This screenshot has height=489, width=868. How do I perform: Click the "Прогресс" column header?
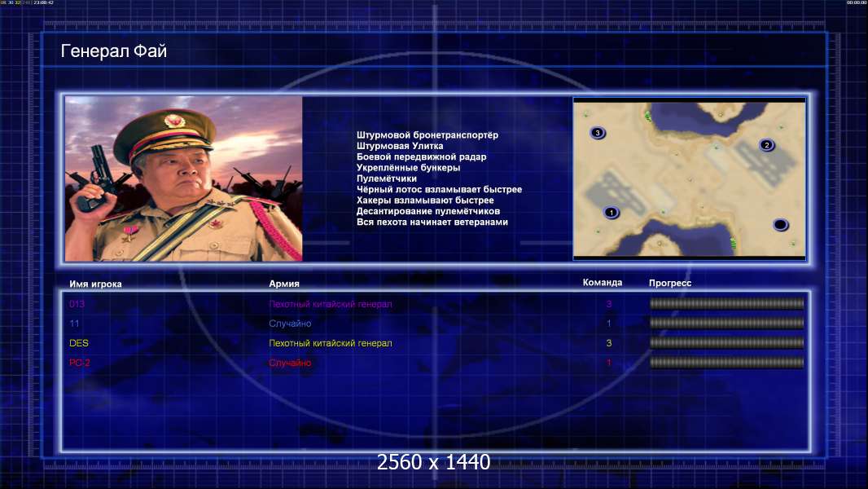(670, 283)
